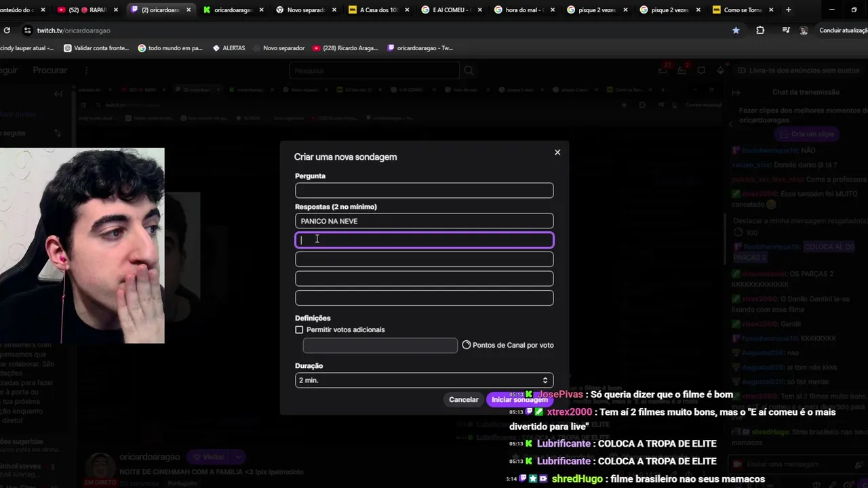Open the Twitch whispers speech bubble icon
This screenshot has width=868, height=488.
click(x=702, y=70)
